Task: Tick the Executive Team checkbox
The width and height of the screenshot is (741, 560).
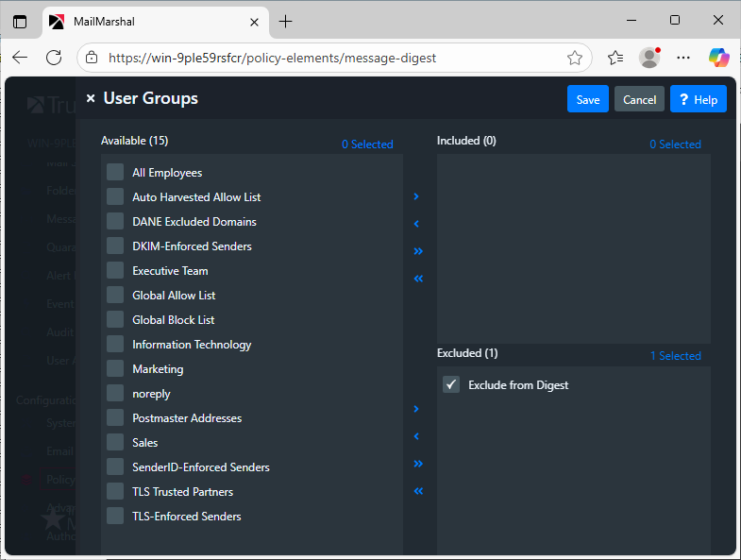Action: coord(115,270)
